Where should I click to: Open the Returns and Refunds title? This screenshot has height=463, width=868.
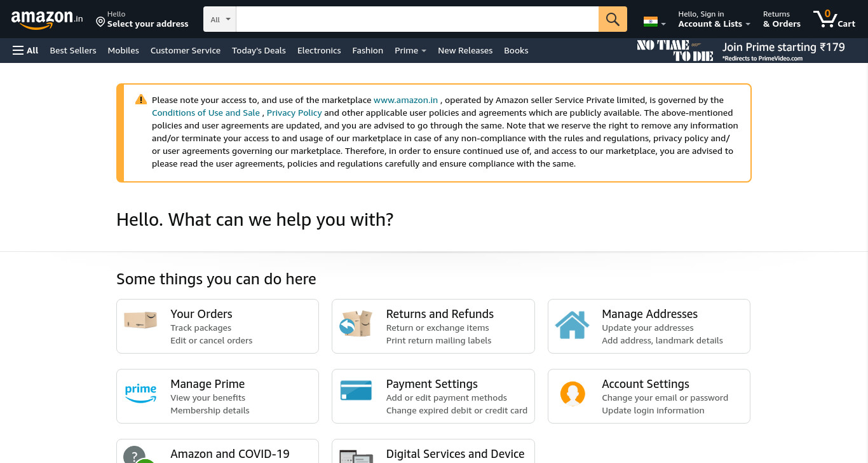tap(440, 314)
